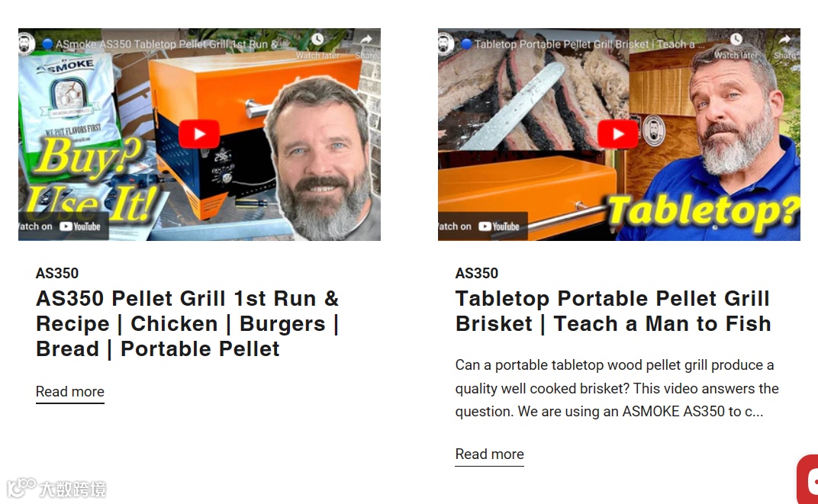Viewport: 818px width, 504px height.
Task: Play the Tabletop Brisket video
Action: tap(618, 134)
